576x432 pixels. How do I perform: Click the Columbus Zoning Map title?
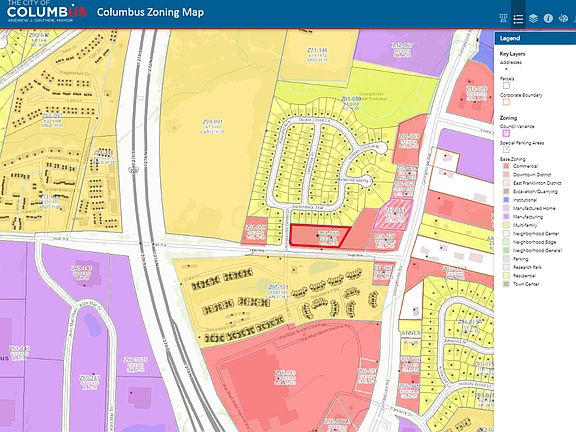pos(150,12)
